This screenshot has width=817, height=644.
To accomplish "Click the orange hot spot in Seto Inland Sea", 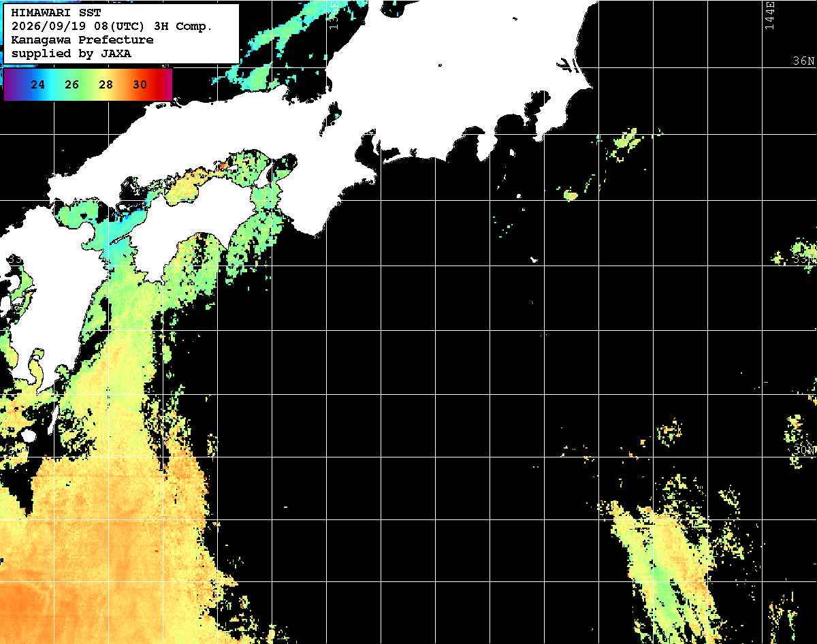I will pyautogui.click(x=223, y=164).
